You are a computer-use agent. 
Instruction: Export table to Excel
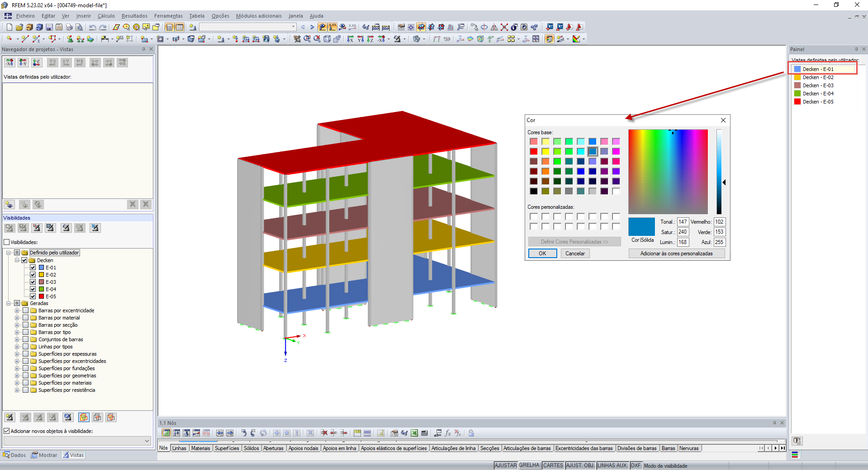coord(414,433)
